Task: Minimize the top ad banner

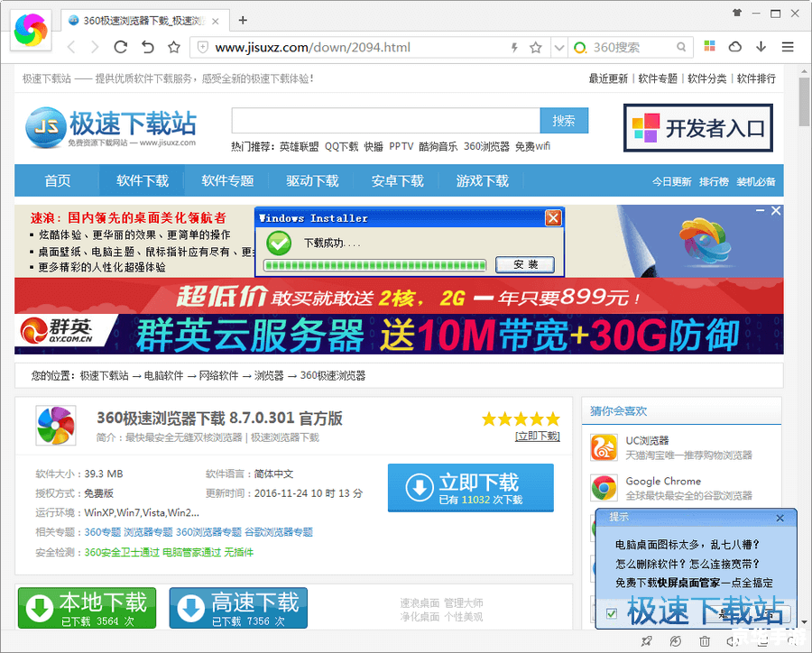Action: [x=760, y=210]
